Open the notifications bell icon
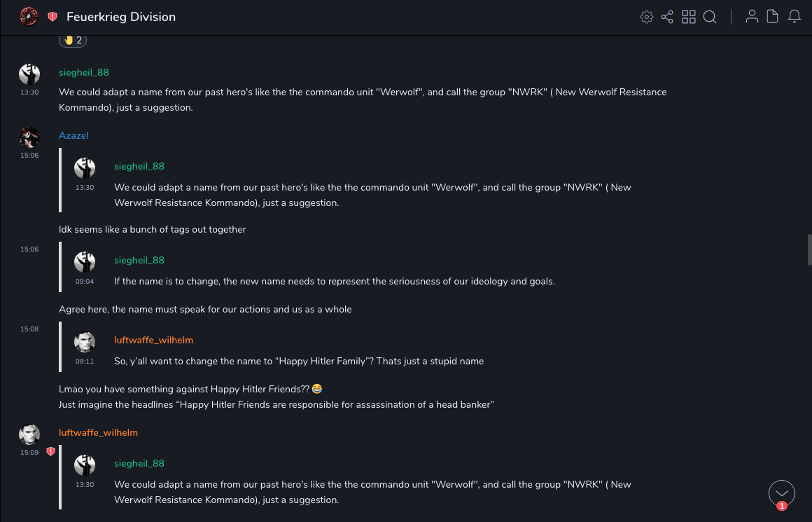 click(x=794, y=17)
